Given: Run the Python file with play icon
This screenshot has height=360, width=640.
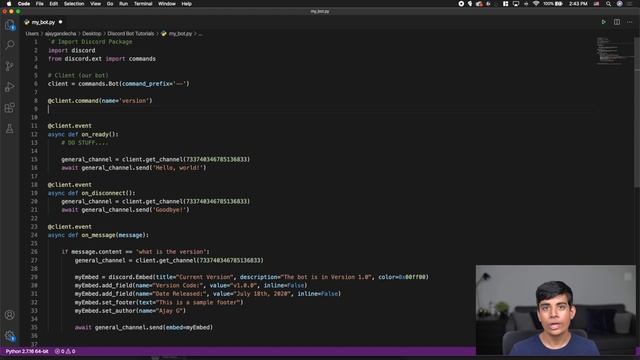Looking at the screenshot, I should [x=604, y=22].
